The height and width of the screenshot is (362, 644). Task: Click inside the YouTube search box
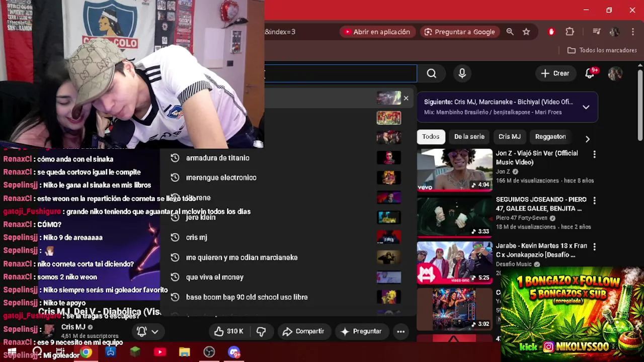pyautogui.click(x=341, y=73)
